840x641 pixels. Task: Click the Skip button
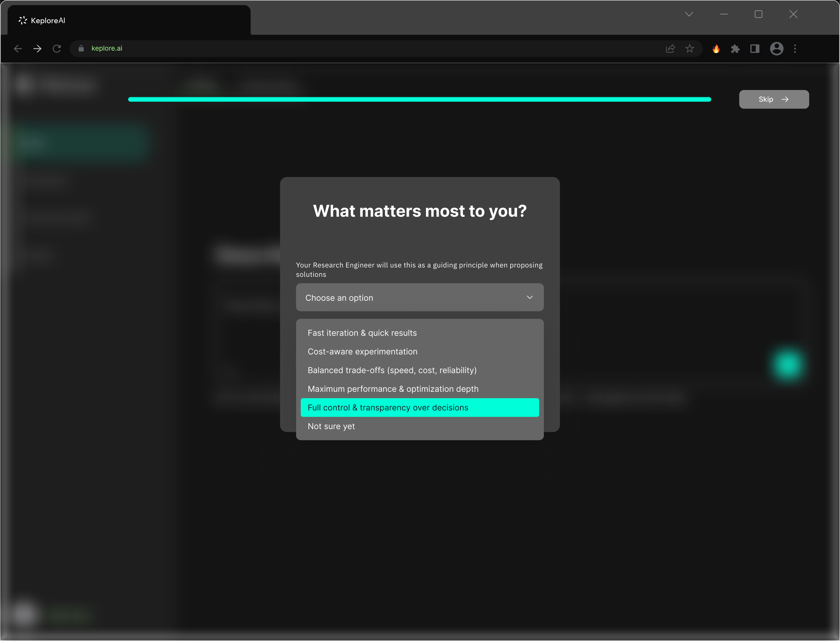pyautogui.click(x=774, y=99)
